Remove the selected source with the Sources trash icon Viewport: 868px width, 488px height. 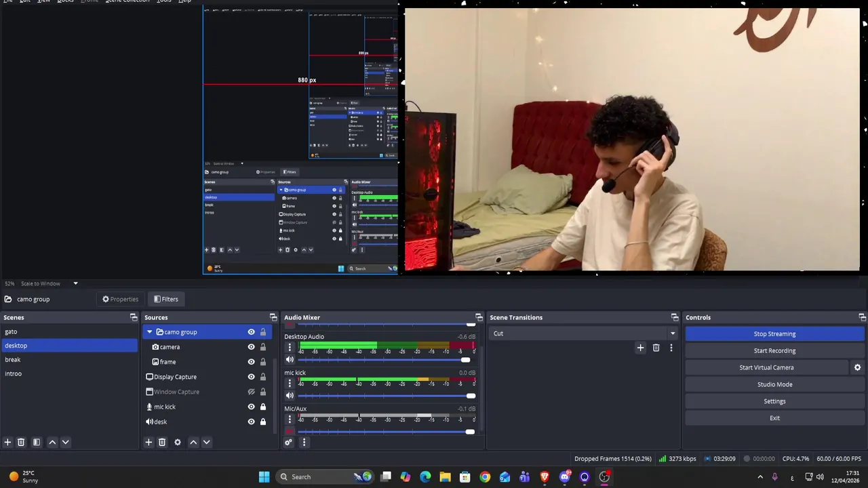point(162,442)
